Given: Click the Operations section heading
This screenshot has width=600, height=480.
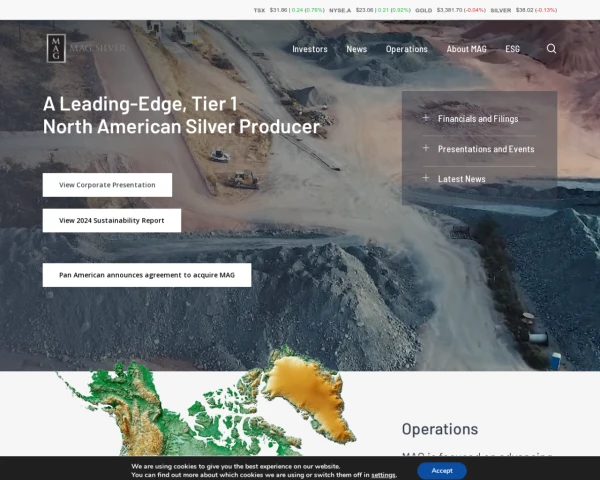Looking at the screenshot, I should [440, 429].
